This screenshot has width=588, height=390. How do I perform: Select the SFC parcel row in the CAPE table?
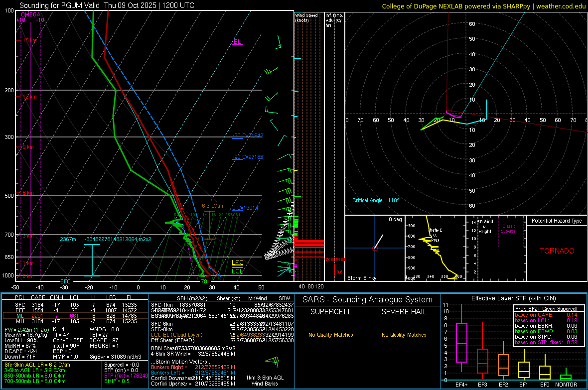coord(76,305)
